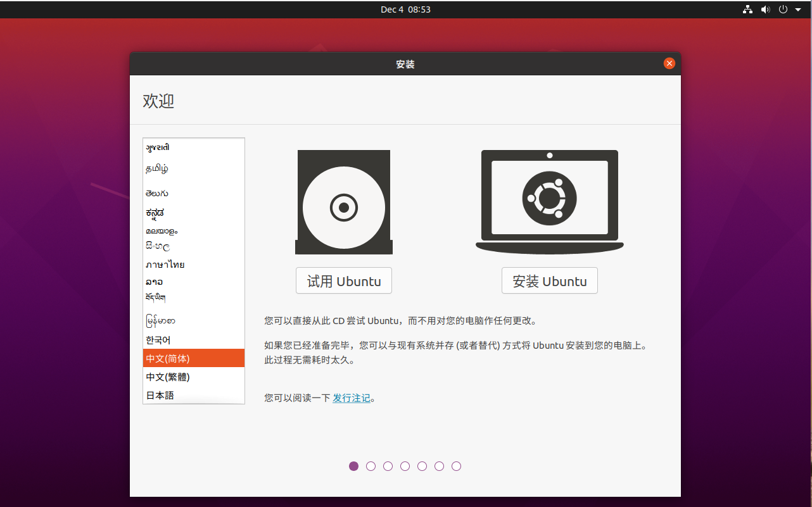812x507 pixels.
Task: Click the orange close icon on 安装 window
Action: 669,63
